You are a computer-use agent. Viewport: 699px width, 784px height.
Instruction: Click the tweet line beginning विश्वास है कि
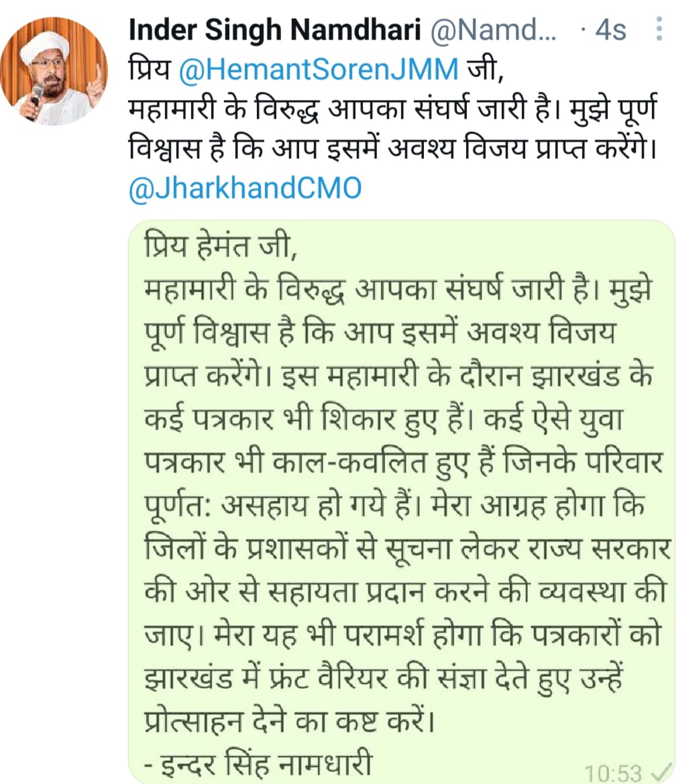[392, 148]
